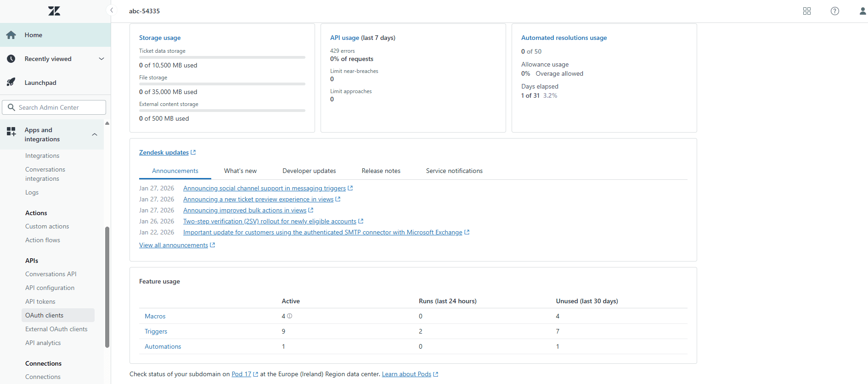Open the help question mark icon

(x=835, y=11)
